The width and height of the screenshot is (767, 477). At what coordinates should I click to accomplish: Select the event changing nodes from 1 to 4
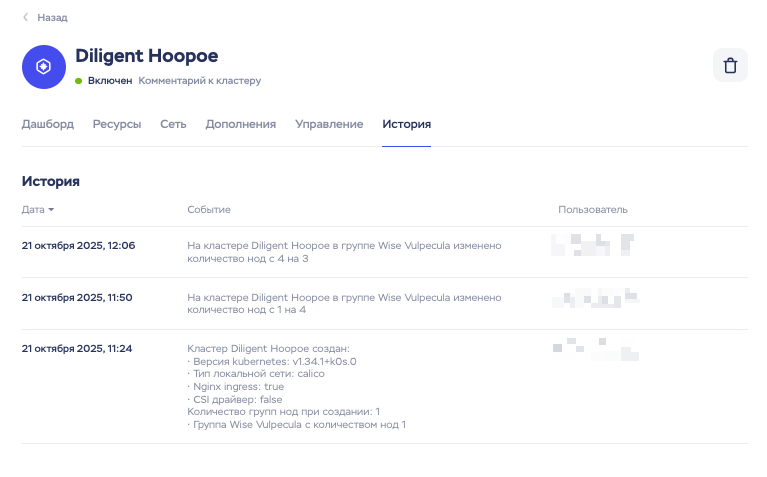point(344,304)
